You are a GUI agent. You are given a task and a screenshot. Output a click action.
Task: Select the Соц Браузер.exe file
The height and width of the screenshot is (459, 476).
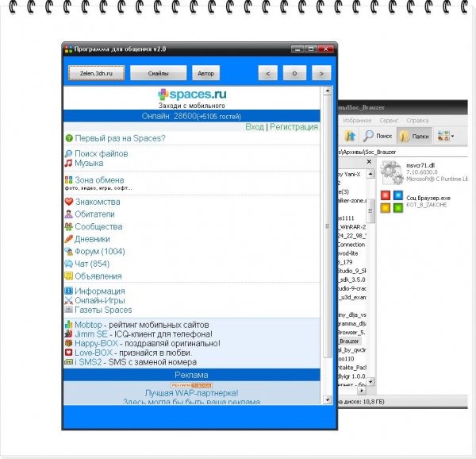pyautogui.click(x=416, y=201)
